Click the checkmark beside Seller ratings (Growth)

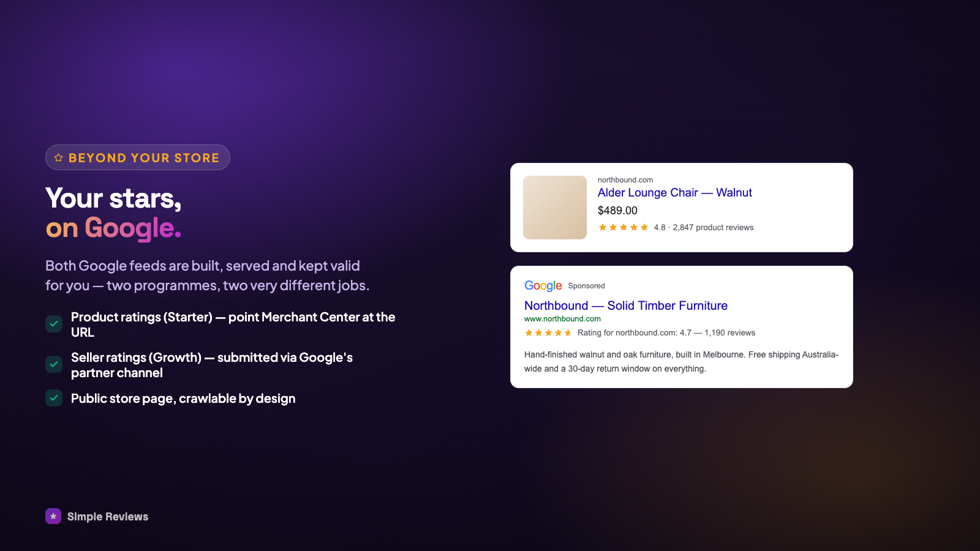coord(54,364)
